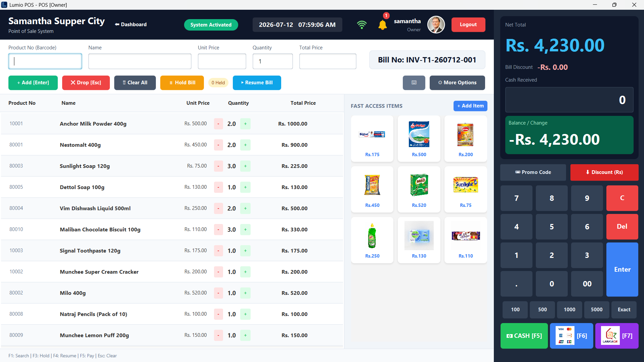This screenshot has width=644, height=362.
Task: Apply Discount (Rs) to bill
Action: coord(604,172)
